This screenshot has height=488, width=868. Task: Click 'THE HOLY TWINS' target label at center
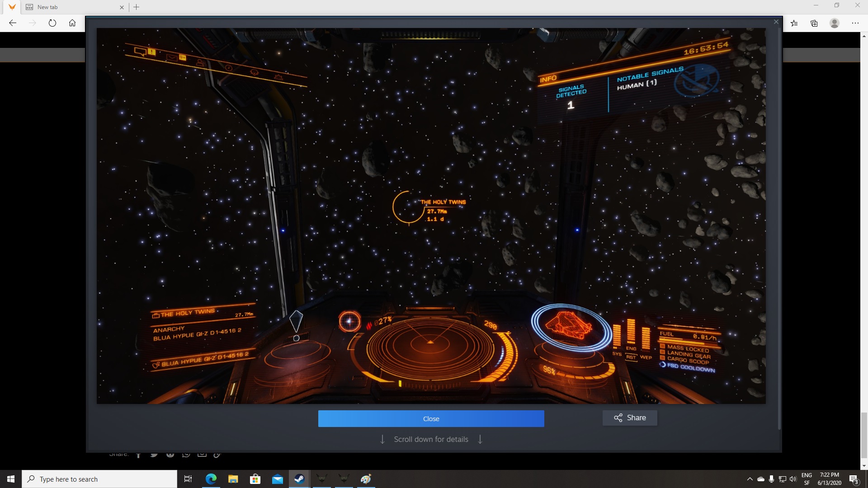(x=443, y=202)
